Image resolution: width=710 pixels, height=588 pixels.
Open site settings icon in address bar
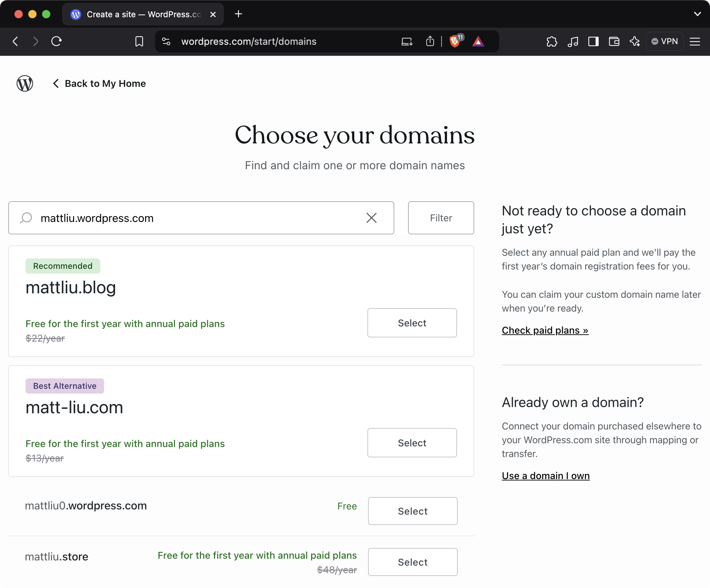click(x=166, y=41)
